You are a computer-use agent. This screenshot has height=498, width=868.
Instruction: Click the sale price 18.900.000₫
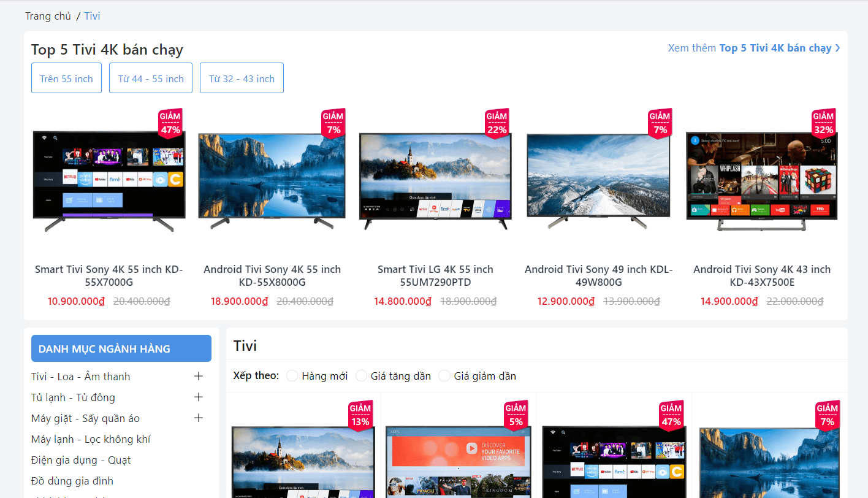tap(240, 301)
